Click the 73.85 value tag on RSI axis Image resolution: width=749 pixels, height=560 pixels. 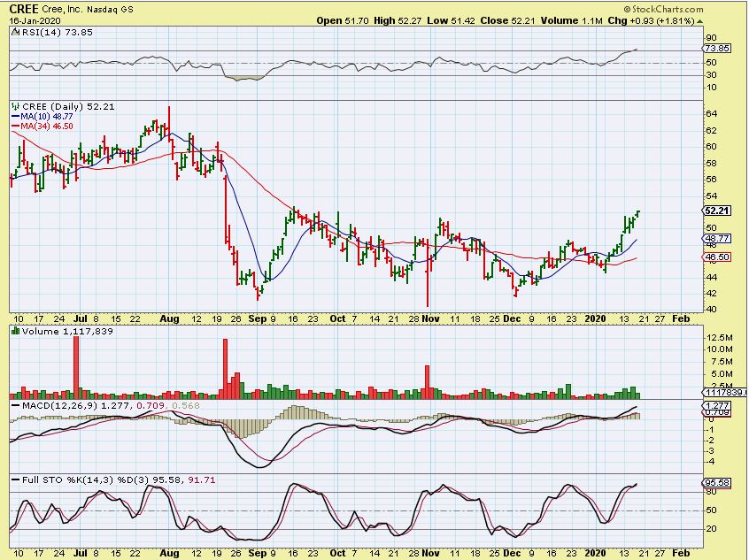pyautogui.click(x=717, y=49)
